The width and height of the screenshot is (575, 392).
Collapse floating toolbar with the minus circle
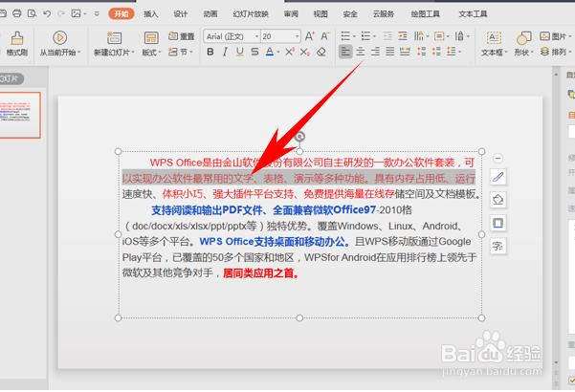[x=498, y=159]
